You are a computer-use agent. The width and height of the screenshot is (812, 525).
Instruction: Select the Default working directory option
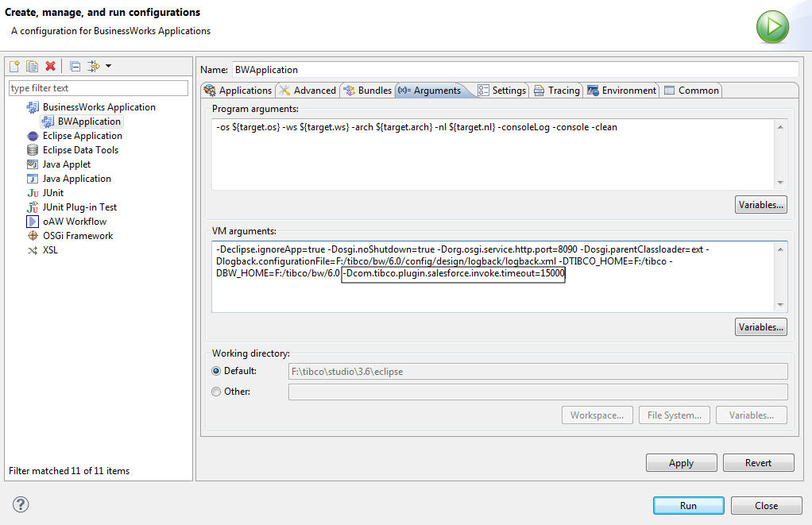pyautogui.click(x=217, y=371)
